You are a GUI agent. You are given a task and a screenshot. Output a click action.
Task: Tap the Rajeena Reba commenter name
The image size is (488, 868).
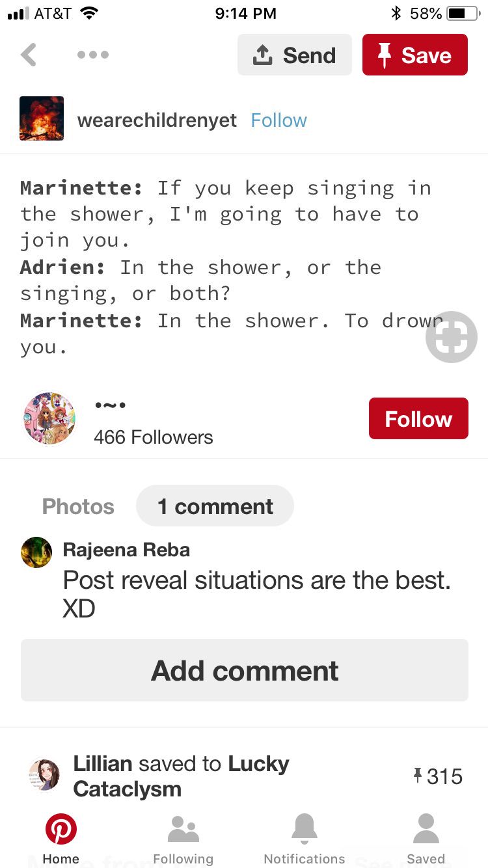click(x=126, y=550)
